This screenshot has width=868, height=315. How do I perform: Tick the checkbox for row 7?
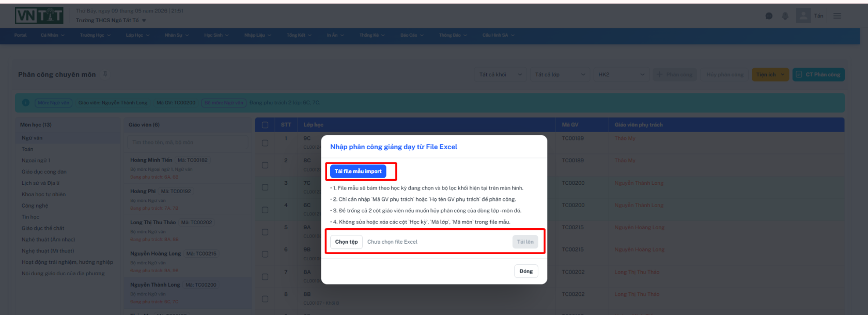[x=265, y=277]
